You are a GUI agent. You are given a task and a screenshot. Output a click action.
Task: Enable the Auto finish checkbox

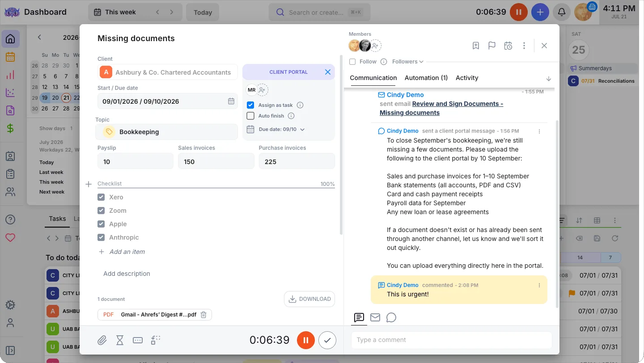[250, 116]
